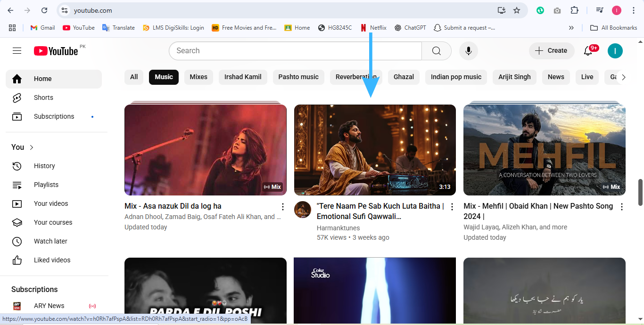Show hidden bookmarks with double chevron
The width and height of the screenshot is (644, 325).
[571, 28]
